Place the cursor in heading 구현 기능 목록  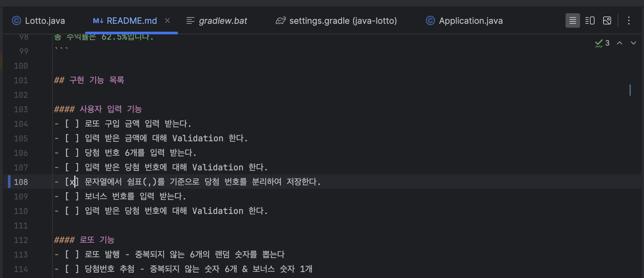97,80
